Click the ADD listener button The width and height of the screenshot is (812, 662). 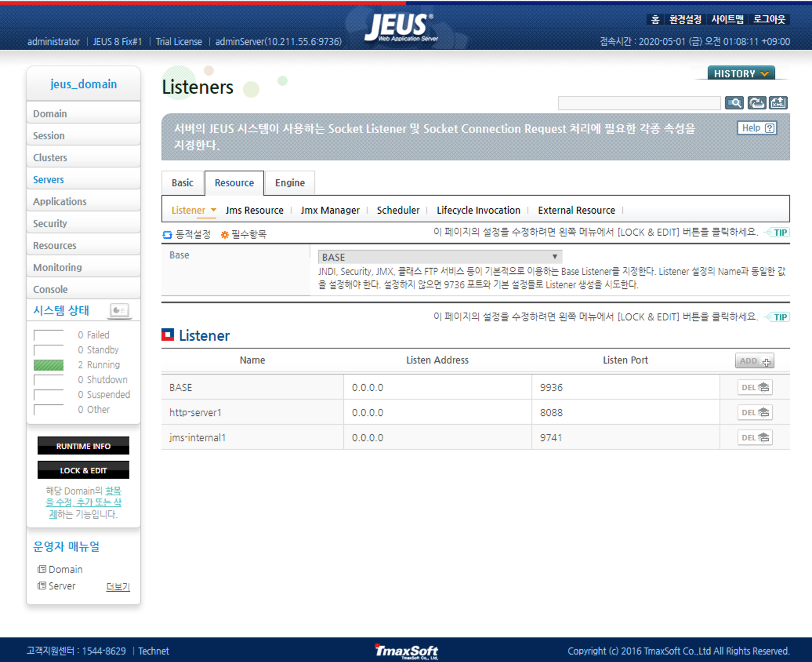[x=754, y=361]
